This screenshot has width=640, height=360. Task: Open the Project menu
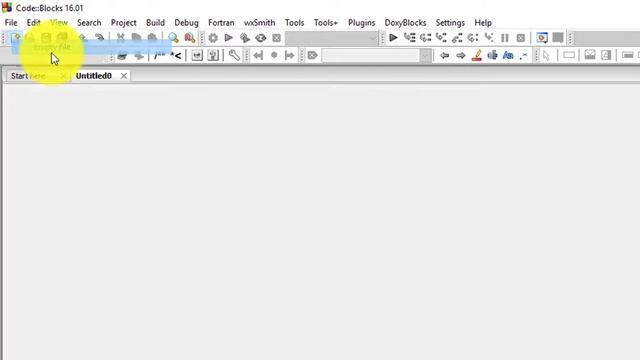[124, 23]
